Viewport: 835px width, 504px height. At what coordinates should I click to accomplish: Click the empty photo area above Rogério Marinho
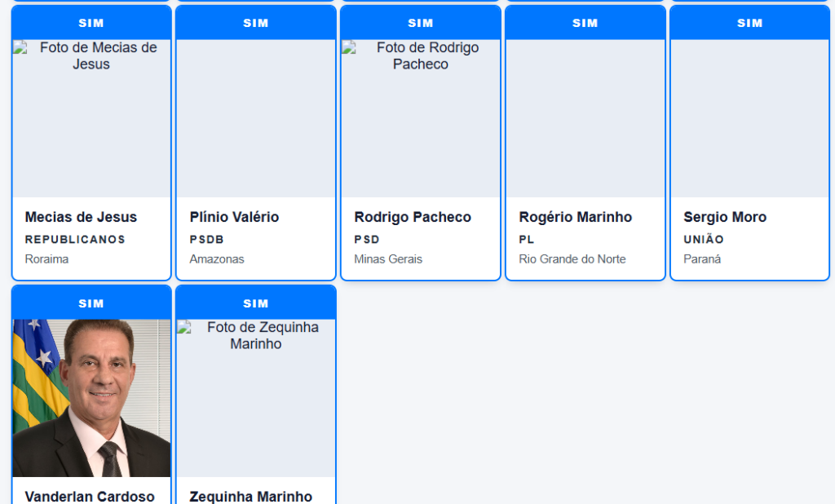585,118
